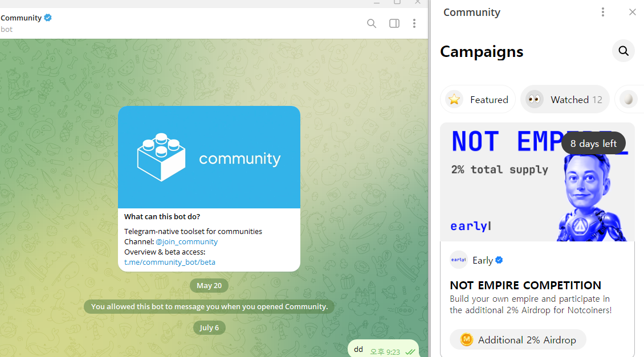This screenshot has width=644, height=357.
Task: Click the Early publisher name
Action: click(483, 260)
